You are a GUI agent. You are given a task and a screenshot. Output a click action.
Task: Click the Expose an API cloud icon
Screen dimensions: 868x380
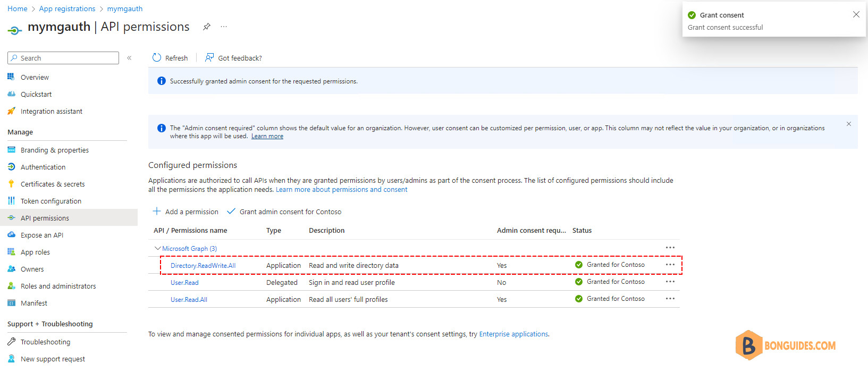click(11, 235)
